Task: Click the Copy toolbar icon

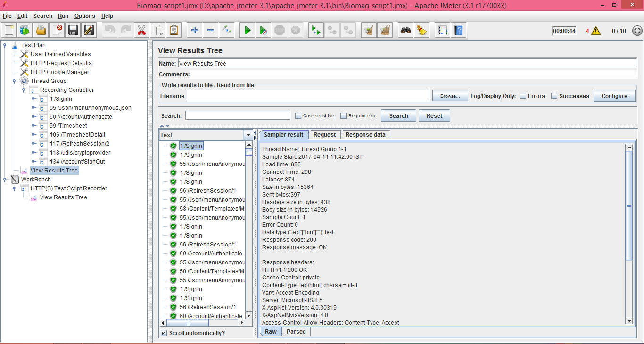Action: pyautogui.click(x=157, y=31)
